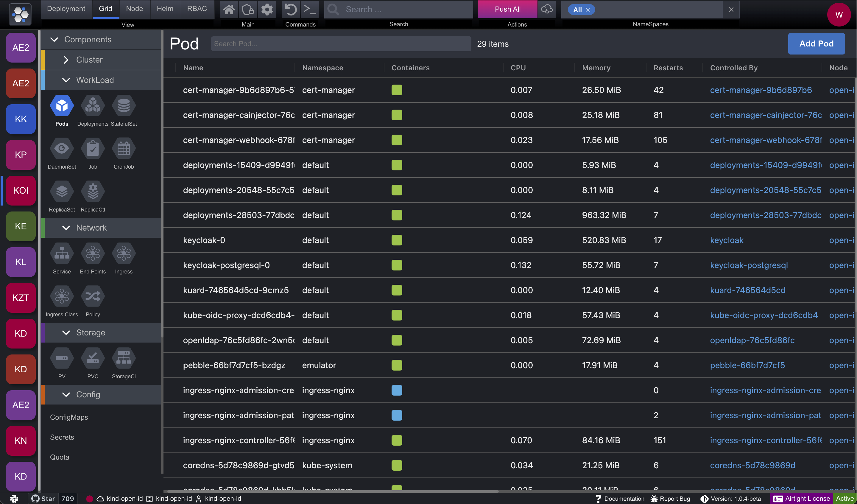The image size is (857, 504).
Task: Switch to the KOI cluster badge
Action: [21, 190]
